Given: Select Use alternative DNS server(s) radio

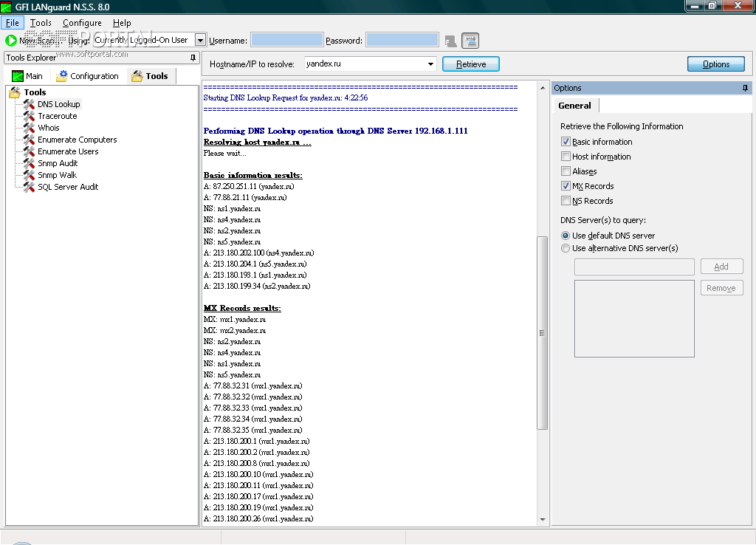Looking at the screenshot, I should 566,248.
